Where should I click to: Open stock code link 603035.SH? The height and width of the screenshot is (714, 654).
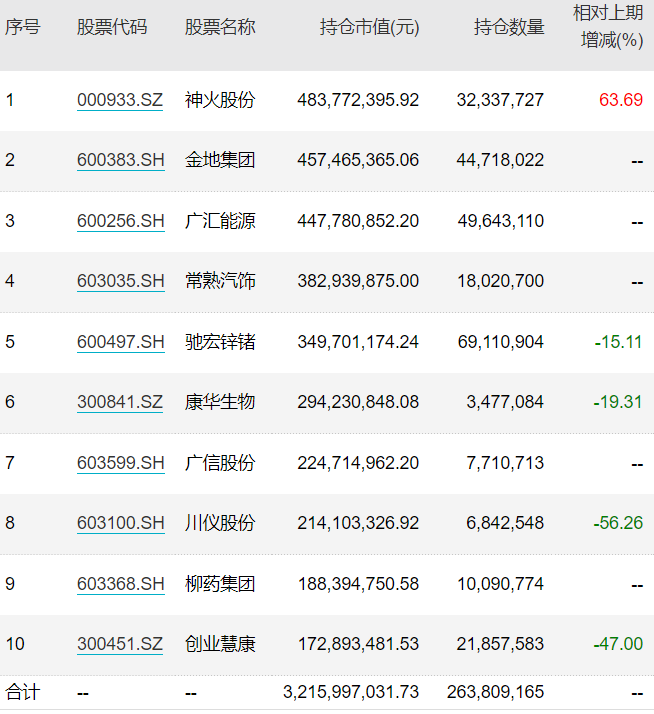[121, 281]
